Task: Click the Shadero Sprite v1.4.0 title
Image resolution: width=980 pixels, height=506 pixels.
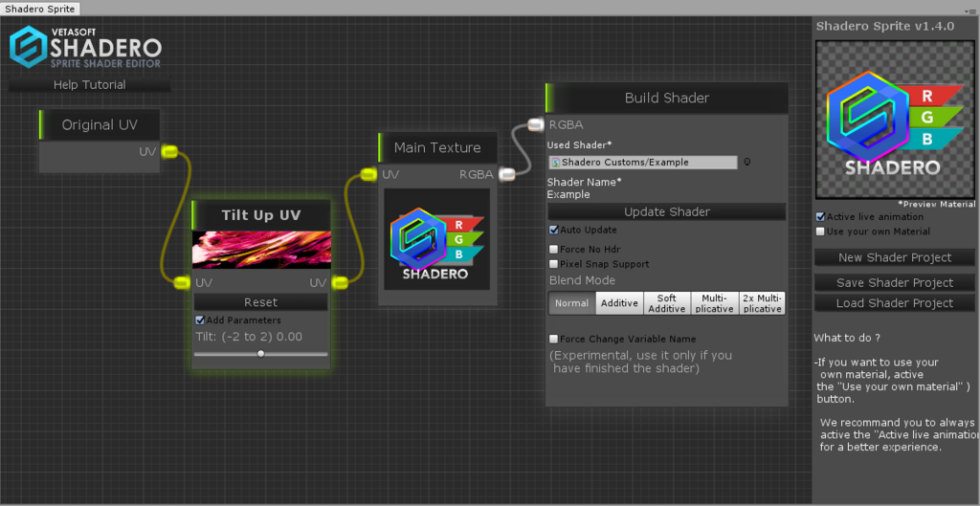Action: pos(885,26)
